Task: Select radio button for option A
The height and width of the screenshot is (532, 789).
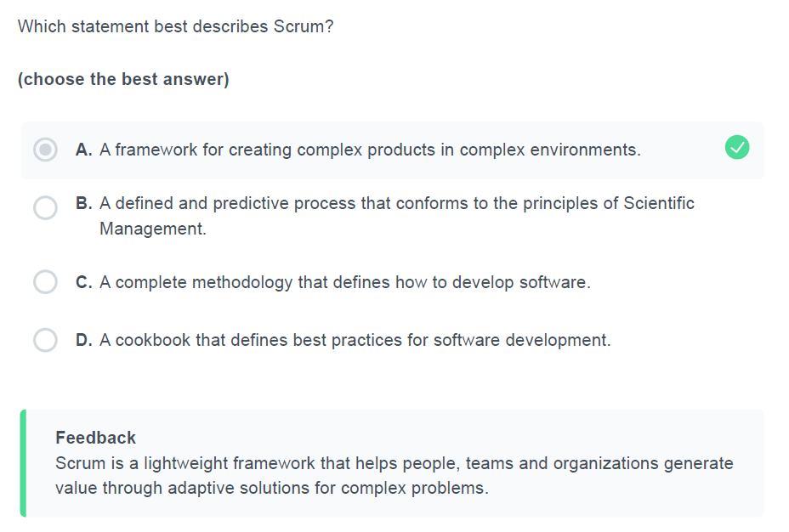Action: point(45,150)
